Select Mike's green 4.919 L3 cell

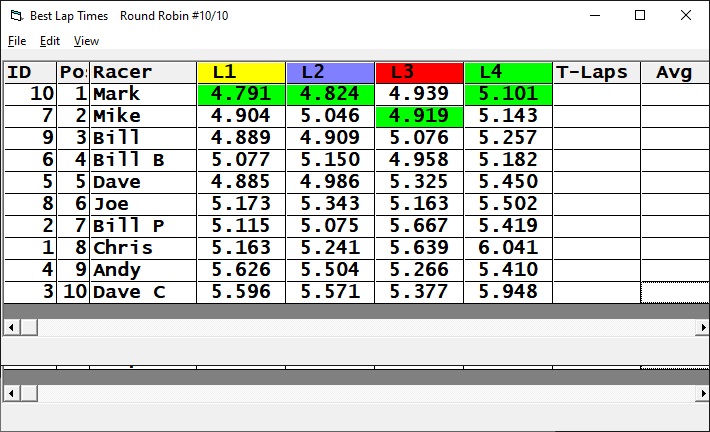pos(419,116)
